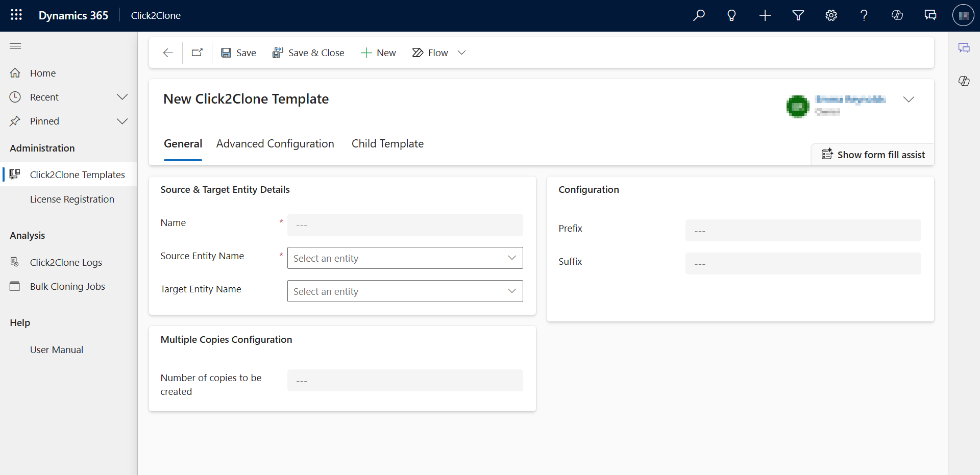Viewport: 980px width, 475px height.
Task: Open the Source Entity Name dropdown
Action: click(405, 258)
